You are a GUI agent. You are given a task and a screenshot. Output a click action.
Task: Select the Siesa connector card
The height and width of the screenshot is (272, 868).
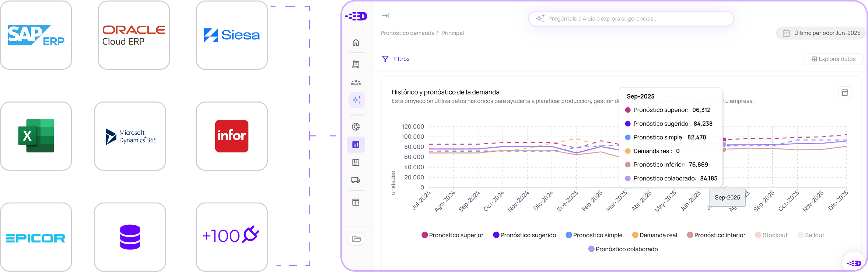232,35
